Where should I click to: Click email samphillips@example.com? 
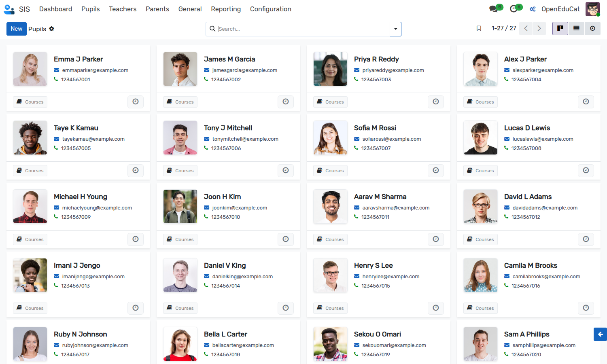click(544, 345)
